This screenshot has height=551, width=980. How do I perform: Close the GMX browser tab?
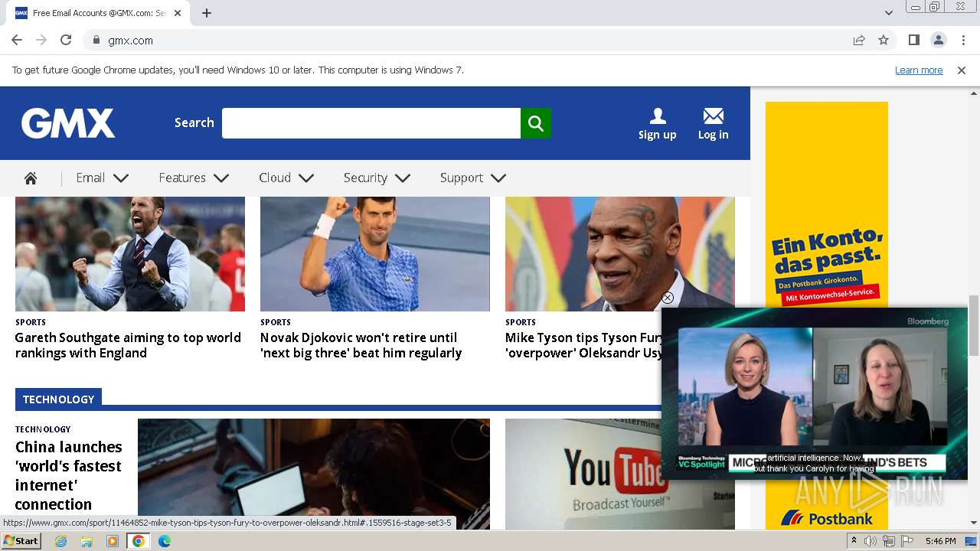(x=178, y=13)
